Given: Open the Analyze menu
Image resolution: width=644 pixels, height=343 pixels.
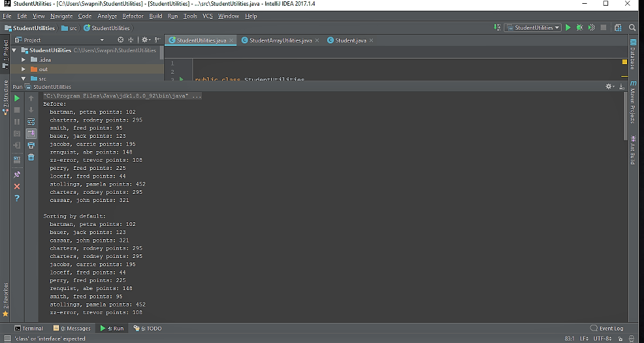Looking at the screenshot, I should (107, 16).
